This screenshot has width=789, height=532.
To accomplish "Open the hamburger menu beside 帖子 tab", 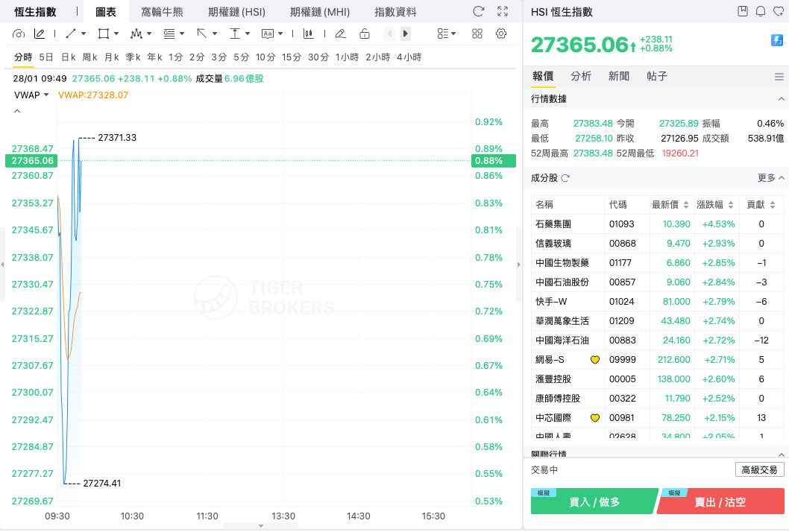I will [x=779, y=77].
